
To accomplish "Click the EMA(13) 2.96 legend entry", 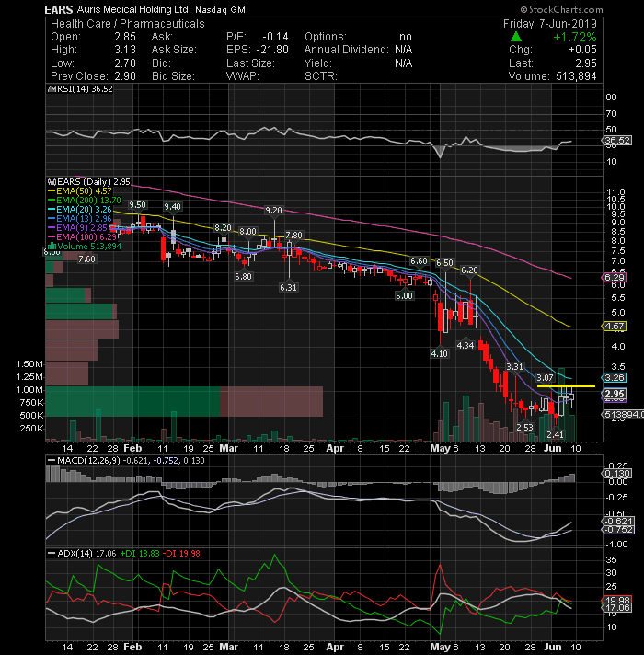I will pyautogui.click(x=80, y=218).
